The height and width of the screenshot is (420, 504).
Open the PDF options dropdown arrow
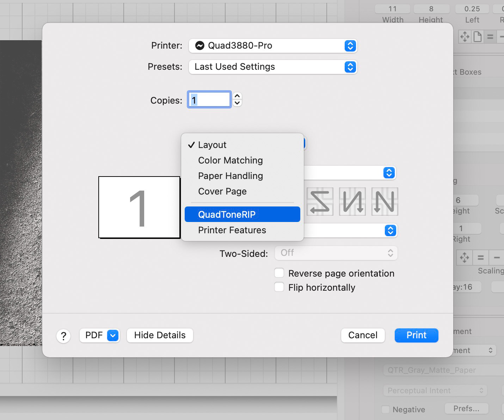point(113,335)
